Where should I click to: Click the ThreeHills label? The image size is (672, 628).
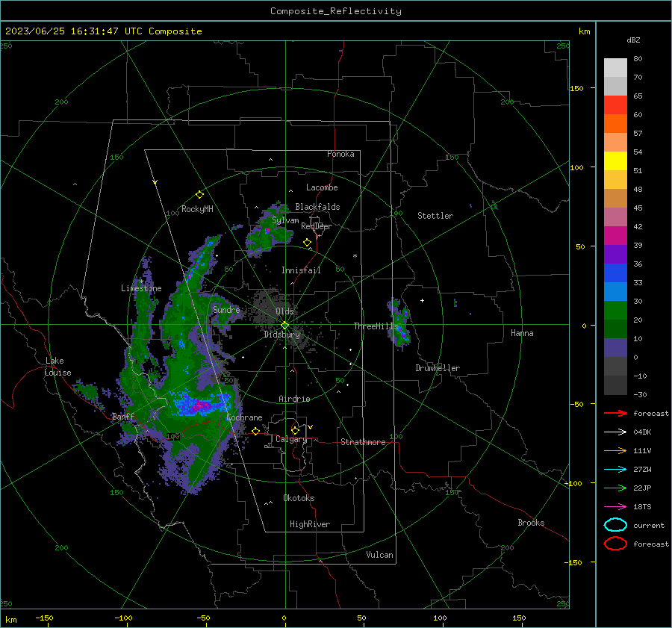(x=376, y=326)
